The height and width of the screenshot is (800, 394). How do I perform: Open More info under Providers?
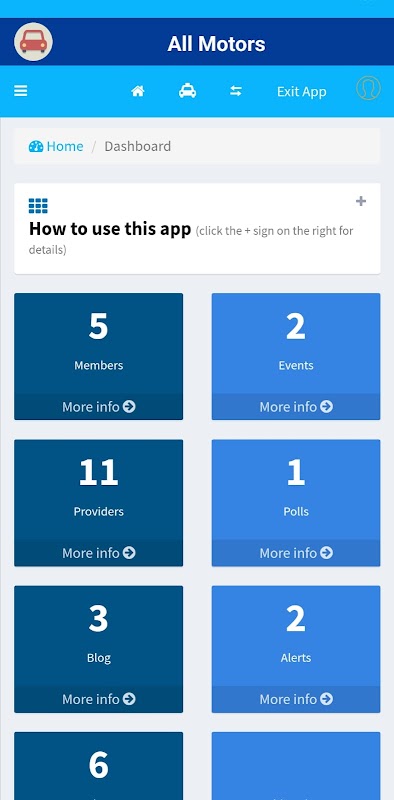[98, 553]
